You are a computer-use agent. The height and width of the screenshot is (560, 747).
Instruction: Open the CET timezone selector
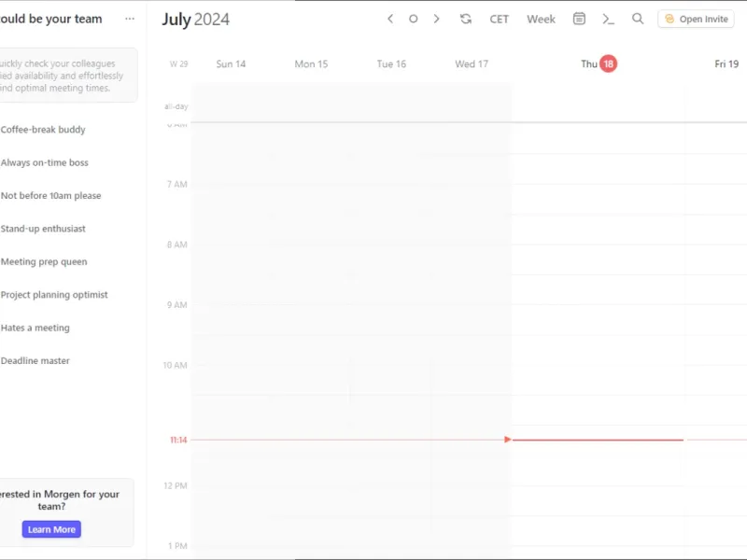click(499, 19)
